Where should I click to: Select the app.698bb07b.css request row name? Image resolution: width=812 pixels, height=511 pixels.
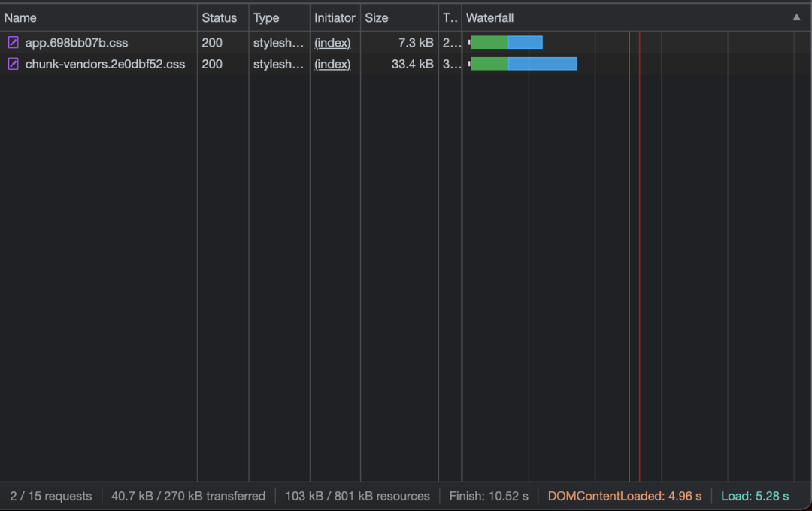[x=77, y=42]
